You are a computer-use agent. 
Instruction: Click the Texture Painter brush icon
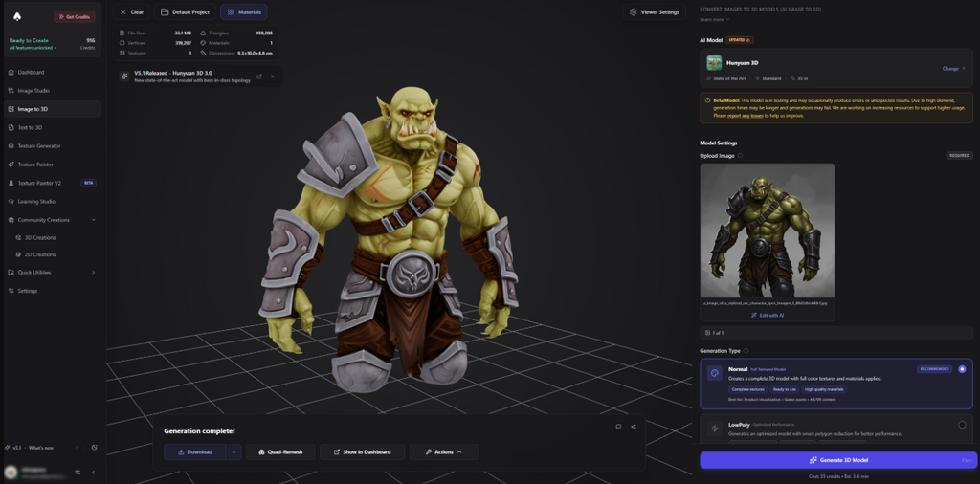coord(11,165)
